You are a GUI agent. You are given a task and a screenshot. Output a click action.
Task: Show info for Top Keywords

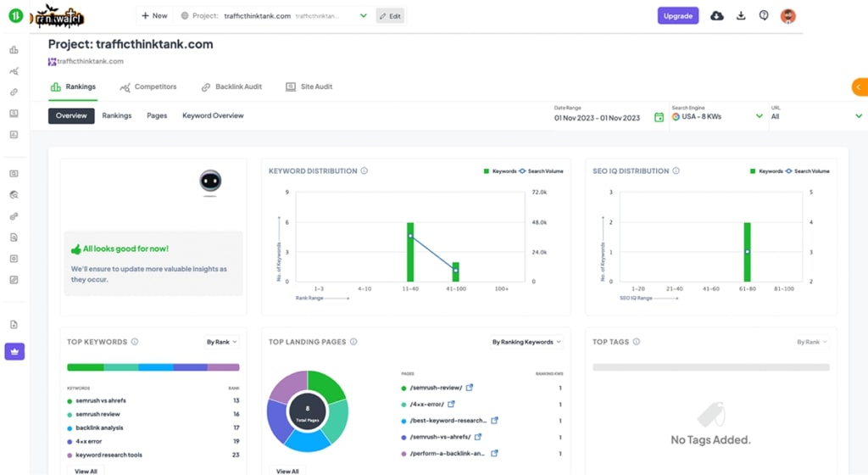(135, 342)
